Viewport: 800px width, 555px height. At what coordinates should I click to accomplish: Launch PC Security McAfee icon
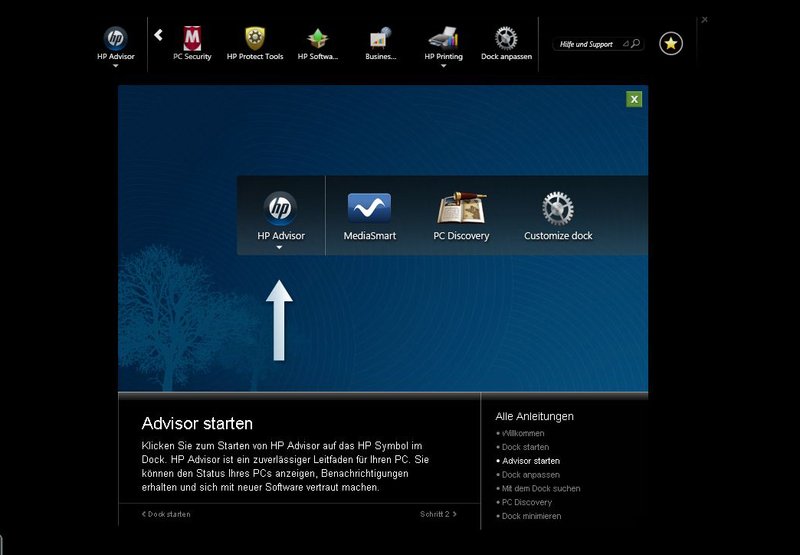[192, 39]
